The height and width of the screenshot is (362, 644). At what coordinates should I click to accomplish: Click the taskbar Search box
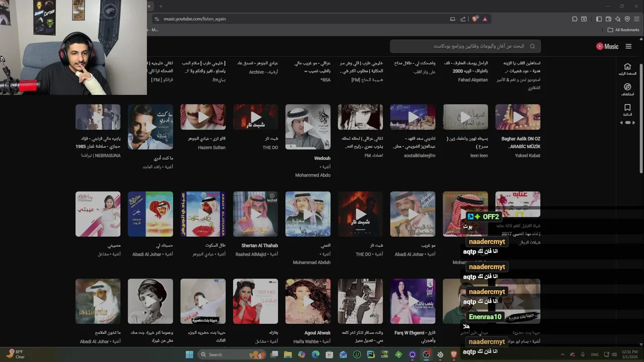232,354
